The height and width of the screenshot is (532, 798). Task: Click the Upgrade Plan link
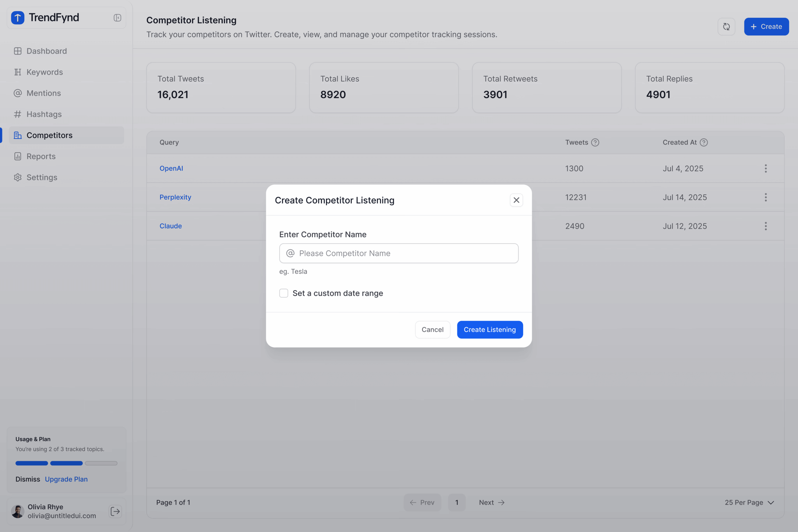66,479
